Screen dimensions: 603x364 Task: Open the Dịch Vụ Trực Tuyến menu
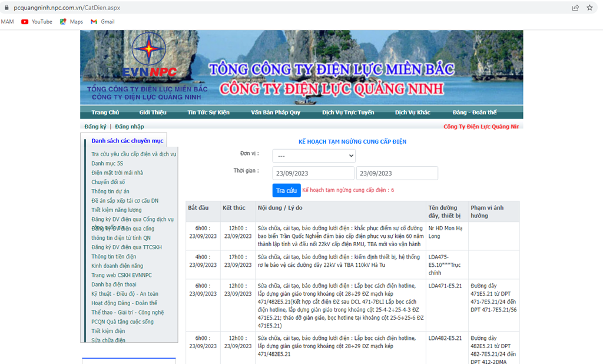coord(348,112)
